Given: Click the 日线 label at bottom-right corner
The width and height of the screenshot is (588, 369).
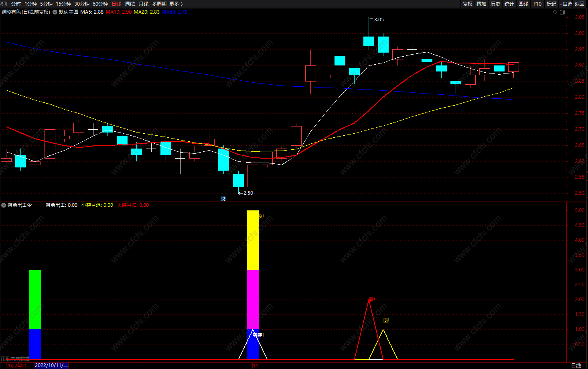Looking at the screenshot, I should pos(576,365).
